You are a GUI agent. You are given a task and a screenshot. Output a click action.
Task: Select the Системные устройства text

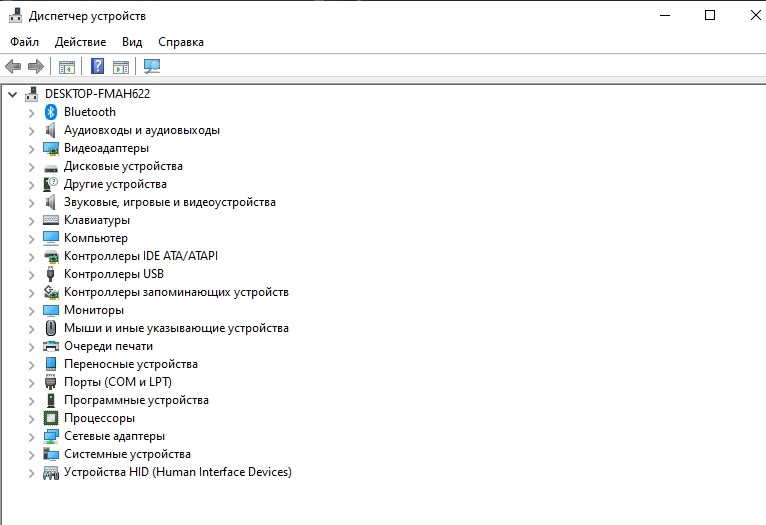(x=128, y=454)
